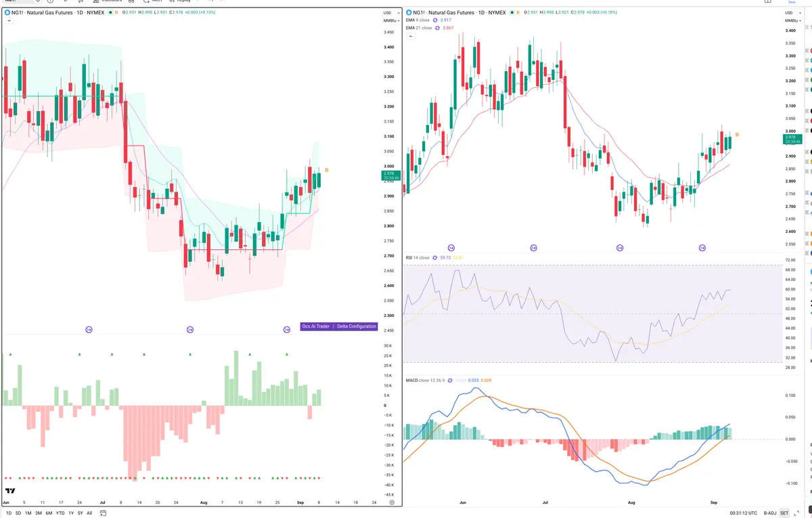
Task: Click the Ocs Ai Trader Delta Configuration label
Action: pyautogui.click(x=338, y=326)
